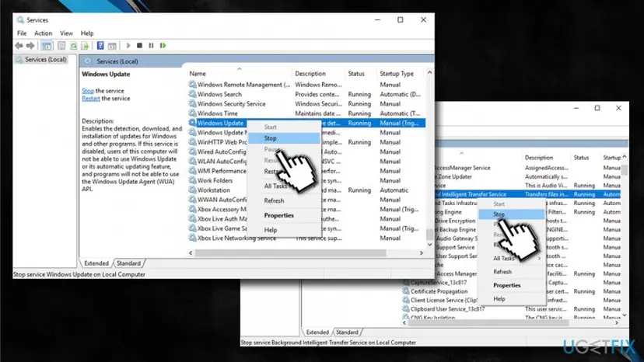The image size is (644, 362).
Task: Click the gear icon beside WMI Performance
Action: tap(192, 170)
